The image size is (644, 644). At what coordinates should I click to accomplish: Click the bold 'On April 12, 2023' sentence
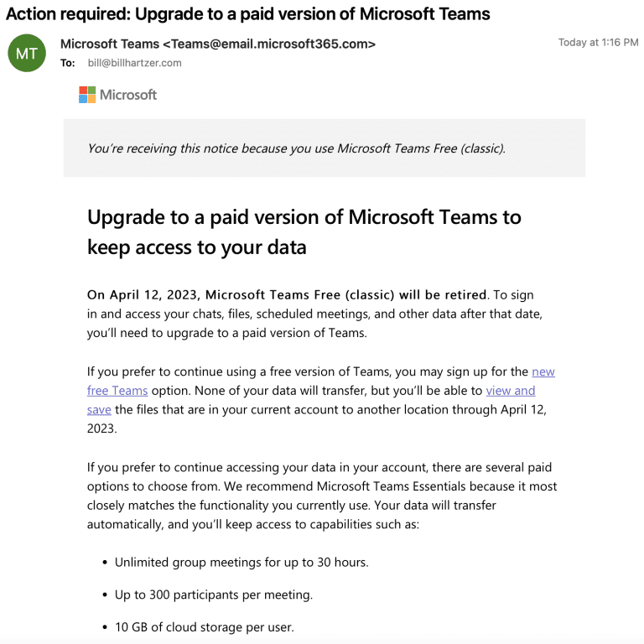pyautogui.click(x=287, y=295)
